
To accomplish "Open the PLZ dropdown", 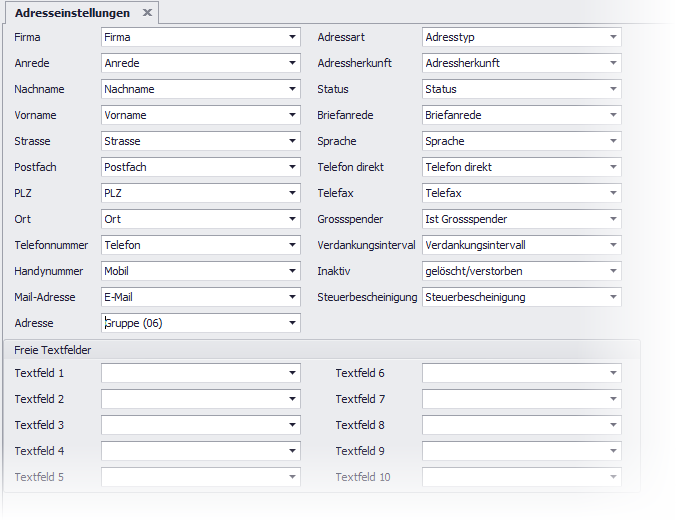I will click(292, 193).
